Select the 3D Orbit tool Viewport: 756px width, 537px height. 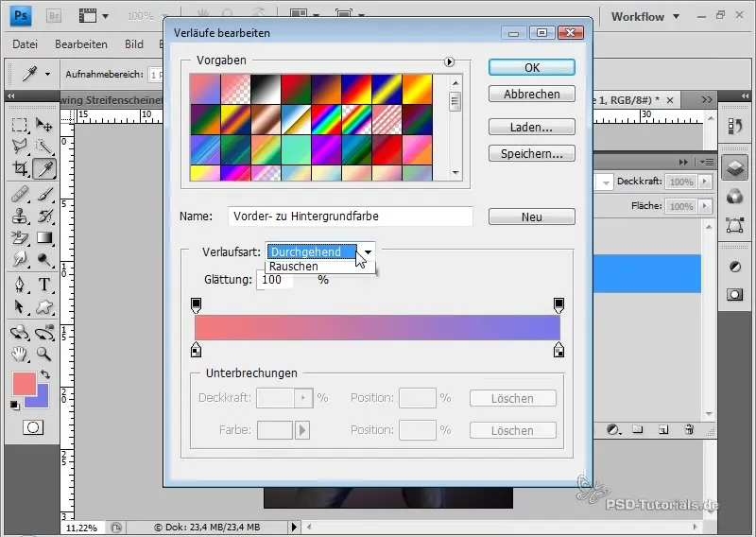click(x=44, y=333)
